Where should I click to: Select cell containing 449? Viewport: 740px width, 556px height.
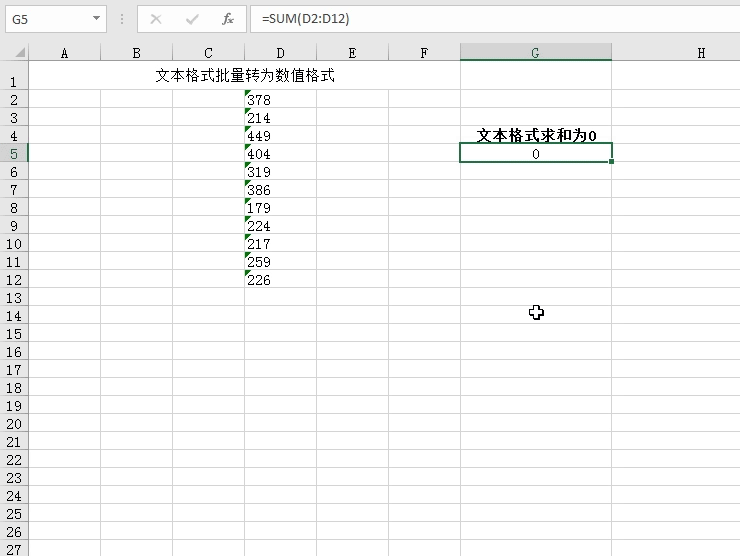280,135
